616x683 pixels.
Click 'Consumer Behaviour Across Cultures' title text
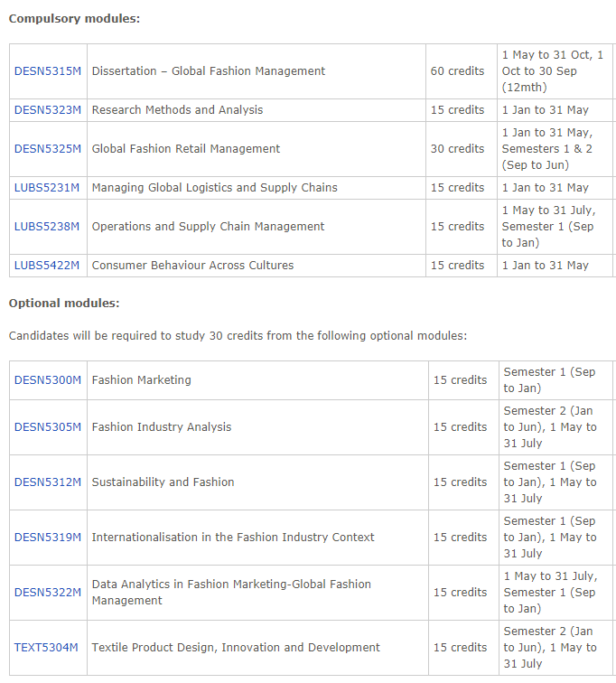192,266
